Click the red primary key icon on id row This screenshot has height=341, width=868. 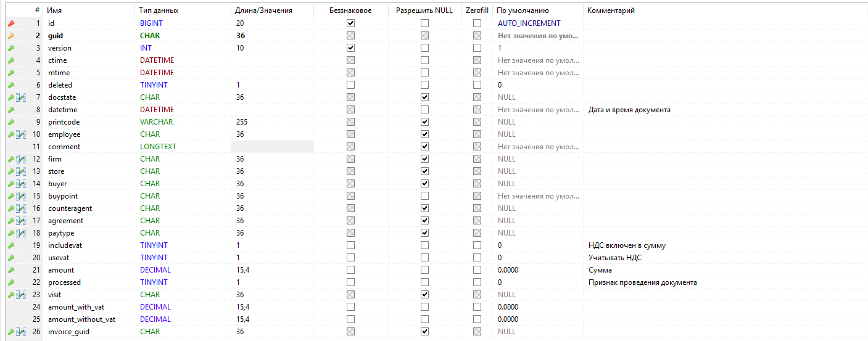[x=10, y=23]
